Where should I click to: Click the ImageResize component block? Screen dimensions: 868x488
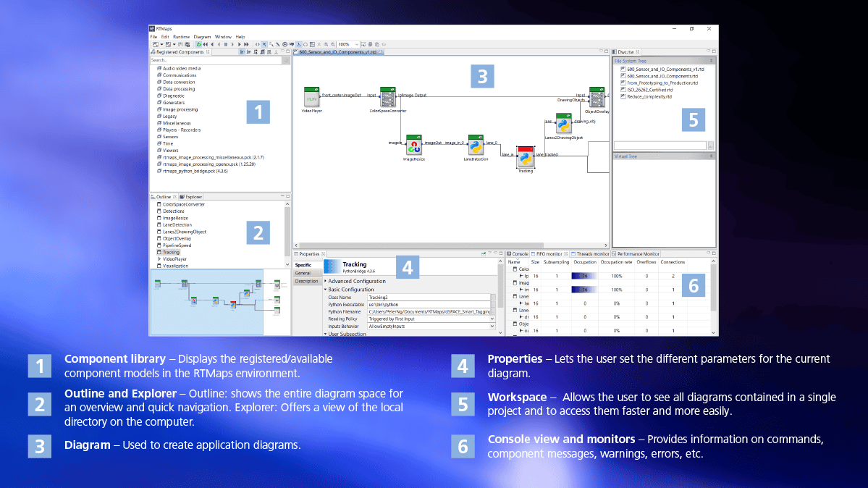pos(413,145)
